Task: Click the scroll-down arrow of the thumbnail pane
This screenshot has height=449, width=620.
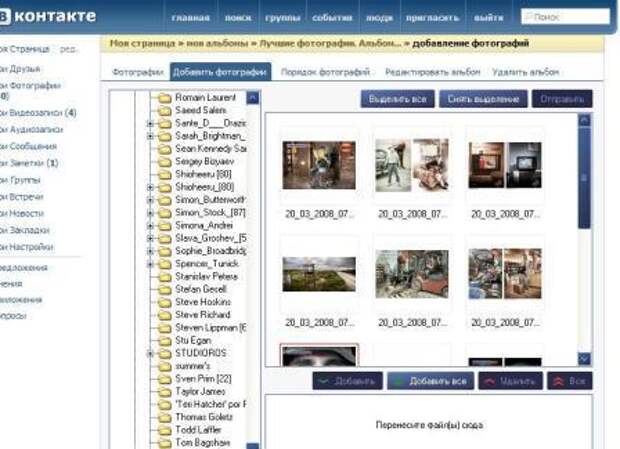Action: pyautogui.click(x=585, y=358)
